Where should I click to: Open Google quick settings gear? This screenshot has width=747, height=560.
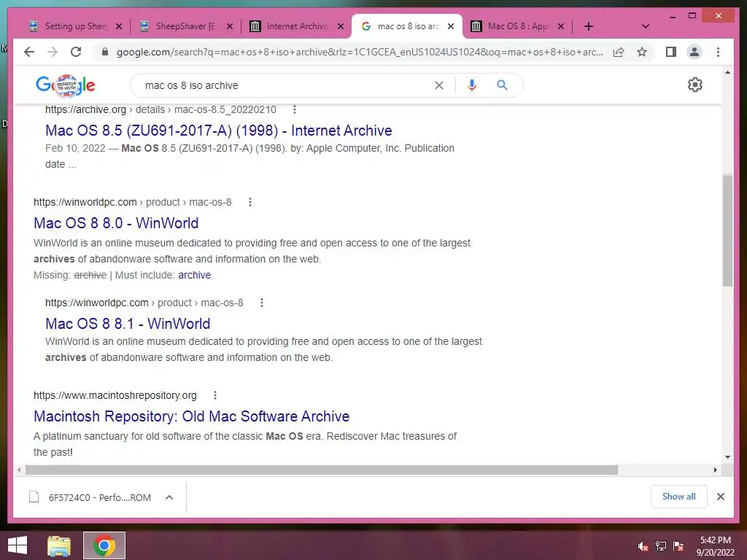tap(695, 85)
